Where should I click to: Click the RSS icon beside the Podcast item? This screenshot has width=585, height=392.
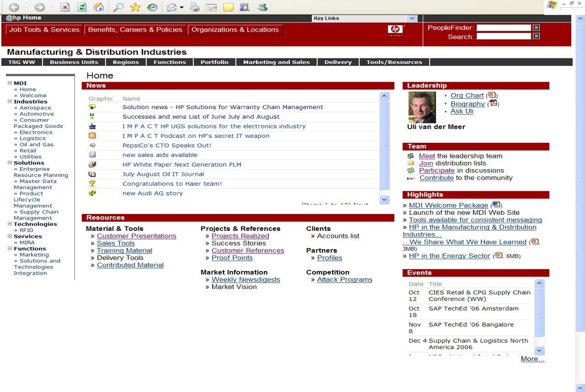click(x=92, y=136)
